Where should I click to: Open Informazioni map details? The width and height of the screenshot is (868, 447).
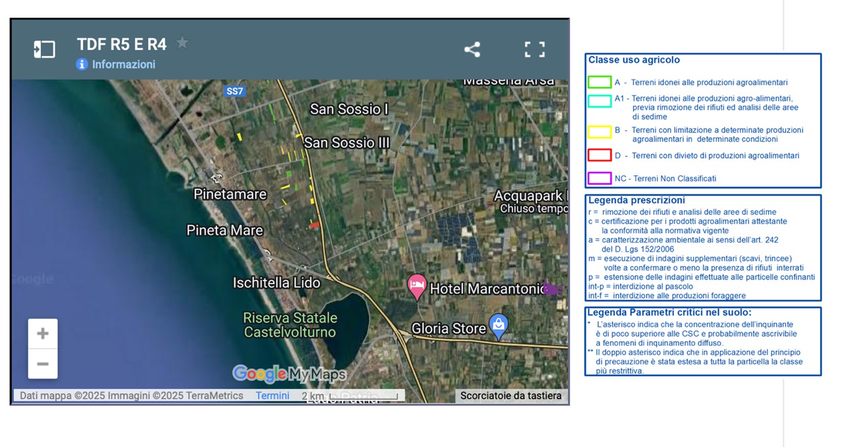(124, 64)
